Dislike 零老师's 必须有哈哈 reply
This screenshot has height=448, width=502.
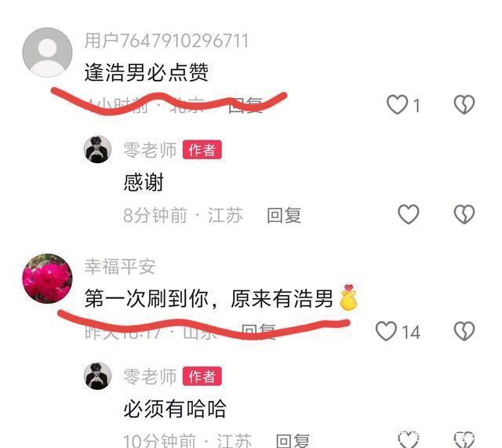(464, 439)
